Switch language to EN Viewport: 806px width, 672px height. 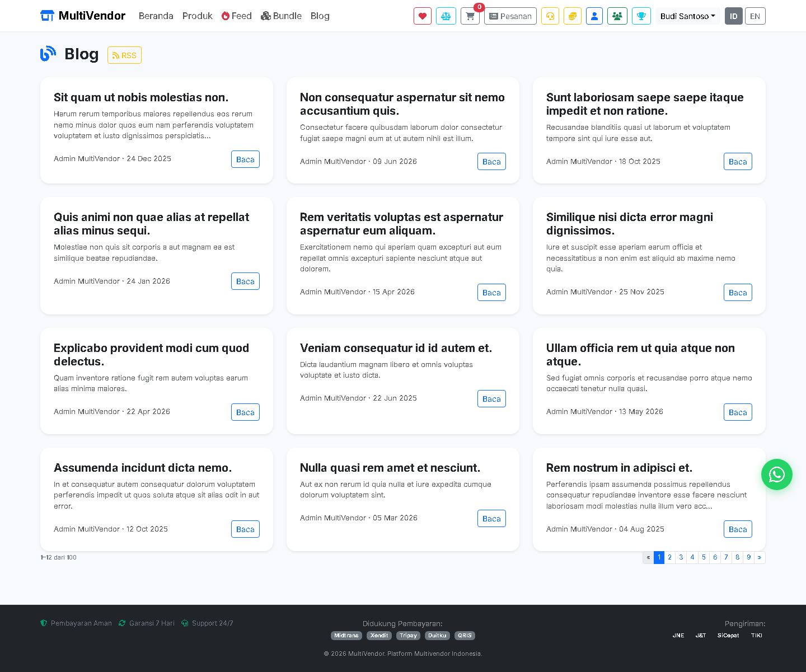tap(755, 16)
